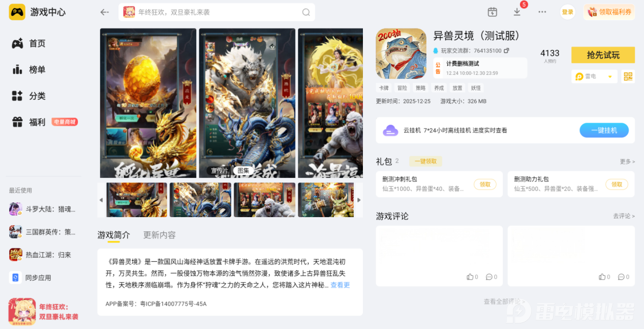Expand the description with 查看更 link
The image size is (644, 329).
click(340, 285)
